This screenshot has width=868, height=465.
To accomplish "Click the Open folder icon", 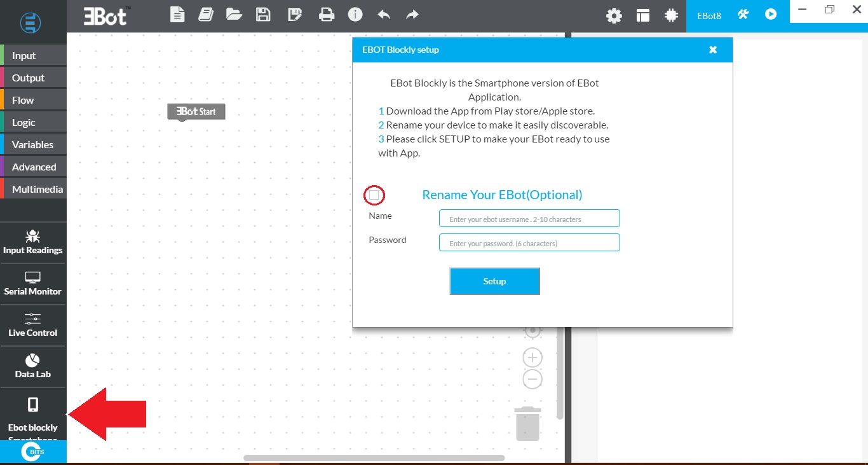I will 234,14.
